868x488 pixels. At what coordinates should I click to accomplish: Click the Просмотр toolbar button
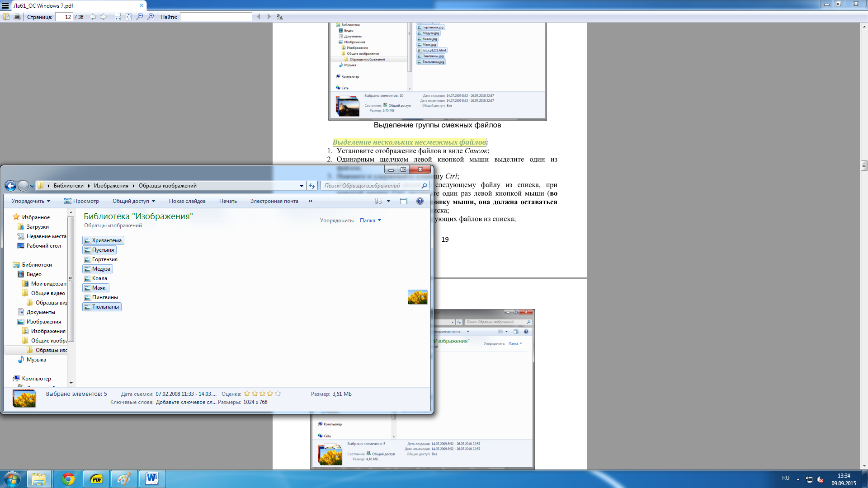tap(81, 201)
